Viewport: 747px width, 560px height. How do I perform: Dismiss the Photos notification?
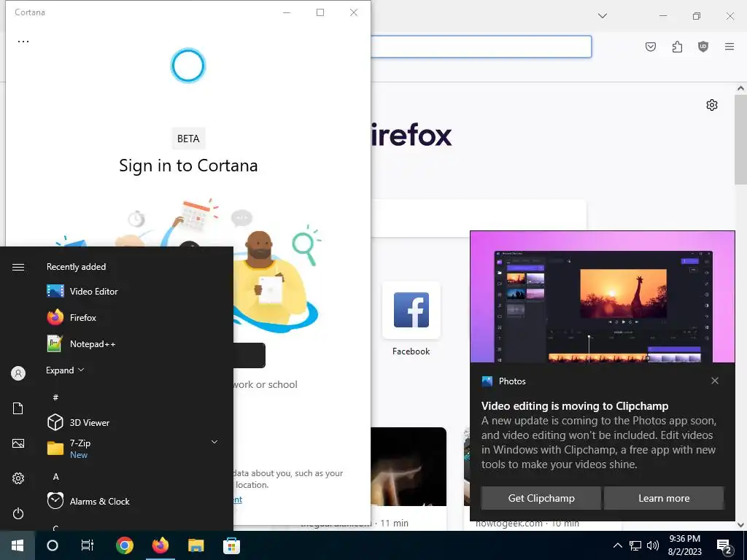715,381
